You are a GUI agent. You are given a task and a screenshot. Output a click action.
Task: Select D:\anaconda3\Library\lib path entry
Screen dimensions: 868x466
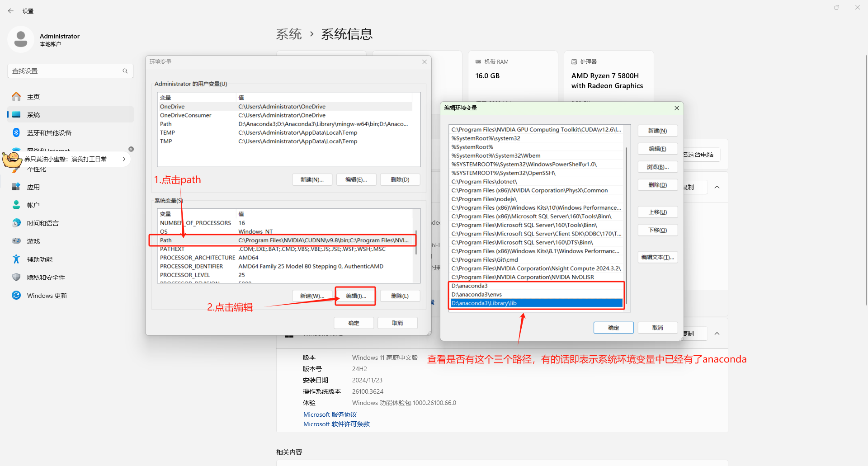[537, 303]
